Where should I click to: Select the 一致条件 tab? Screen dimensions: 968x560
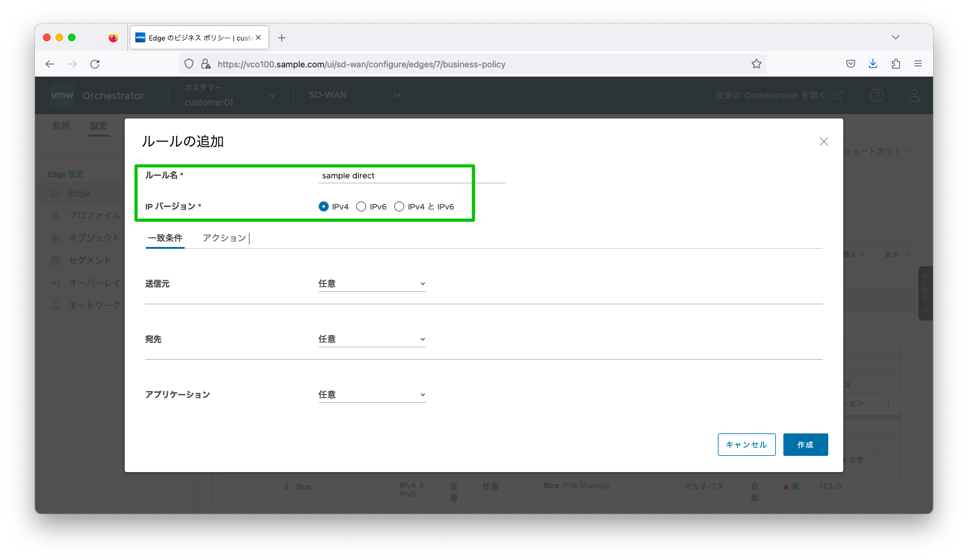click(165, 238)
